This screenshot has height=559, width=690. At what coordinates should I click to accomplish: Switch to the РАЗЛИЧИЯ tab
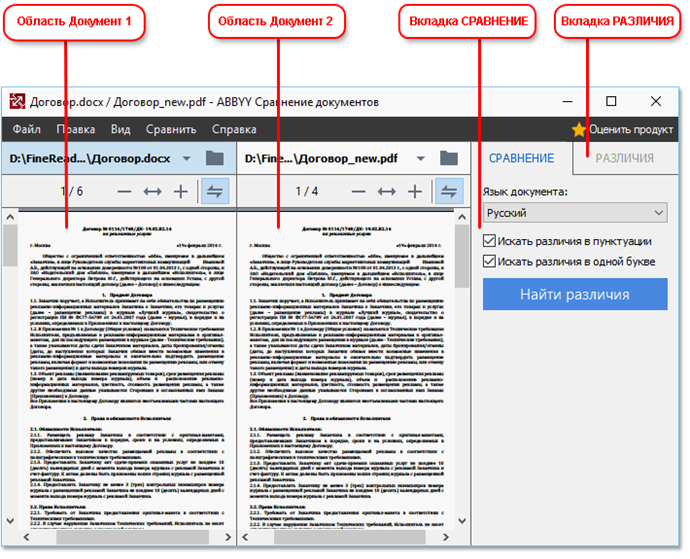[x=624, y=158]
